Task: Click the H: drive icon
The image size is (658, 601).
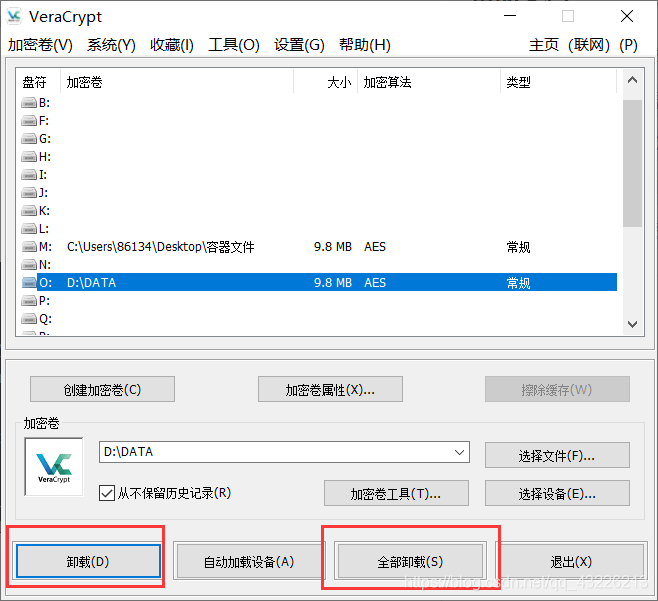Action: point(29,157)
